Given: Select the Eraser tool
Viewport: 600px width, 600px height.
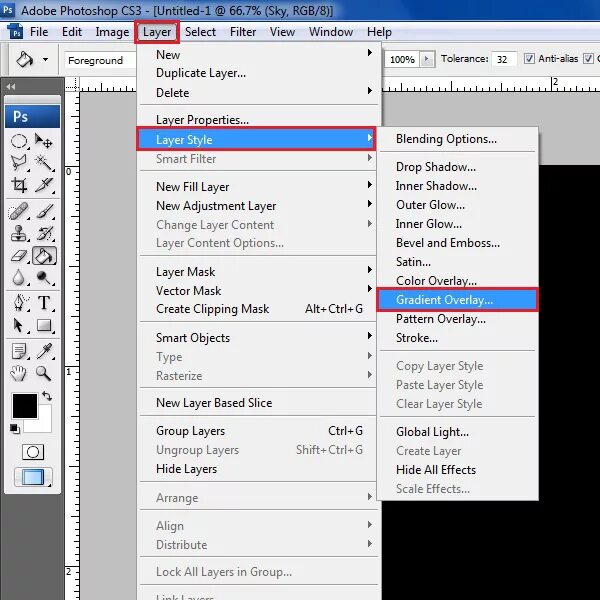Looking at the screenshot, I should point(19,256).
